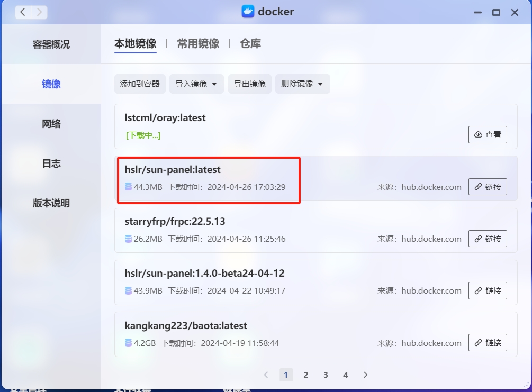Open 网络 section in the sidebar
The image size is (532, 392).
pyautogui.click(x=51, y=124)
